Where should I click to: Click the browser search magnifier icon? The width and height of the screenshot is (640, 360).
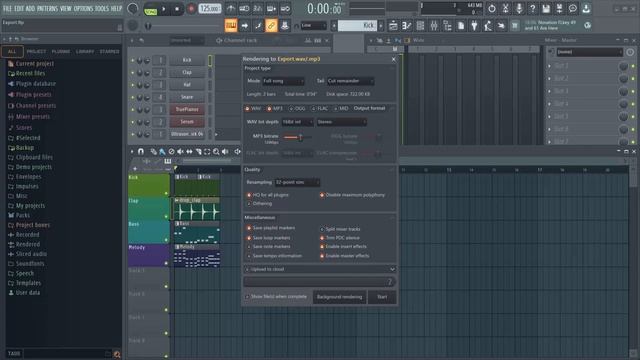point(117,354)
